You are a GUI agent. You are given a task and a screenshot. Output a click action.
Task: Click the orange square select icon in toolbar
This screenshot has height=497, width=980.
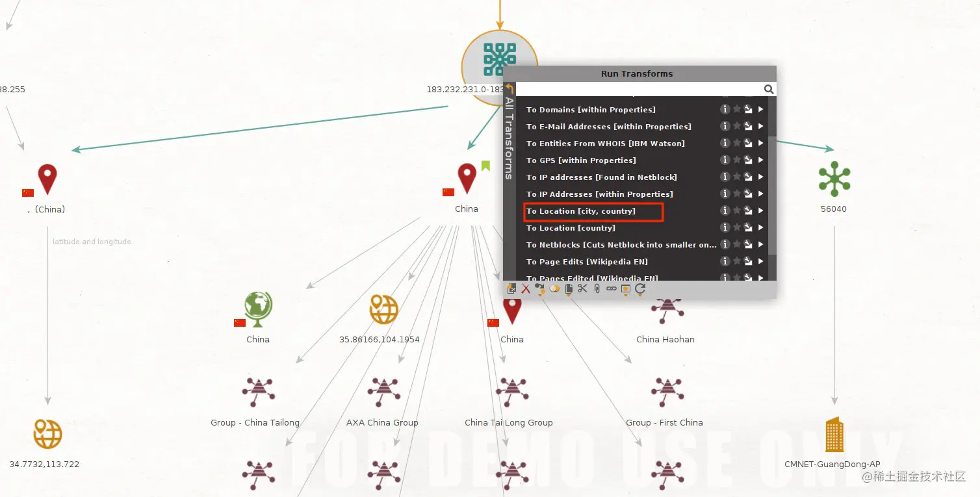point(625,289)
